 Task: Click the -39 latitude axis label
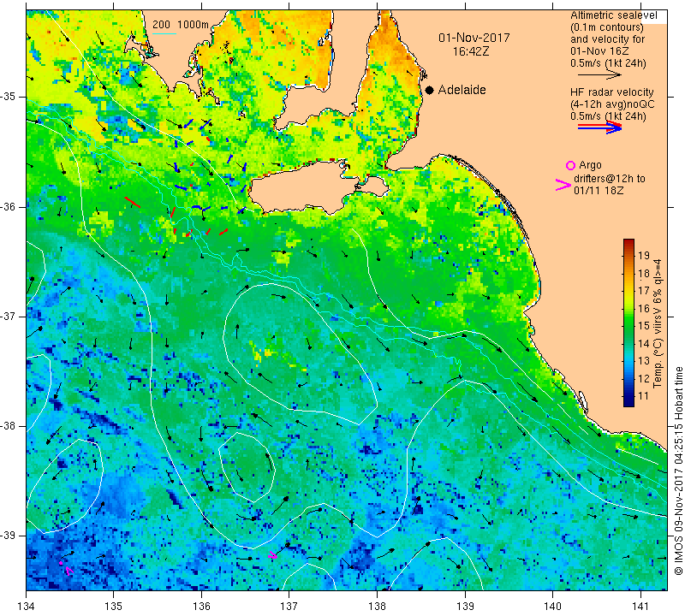point(9,536)
